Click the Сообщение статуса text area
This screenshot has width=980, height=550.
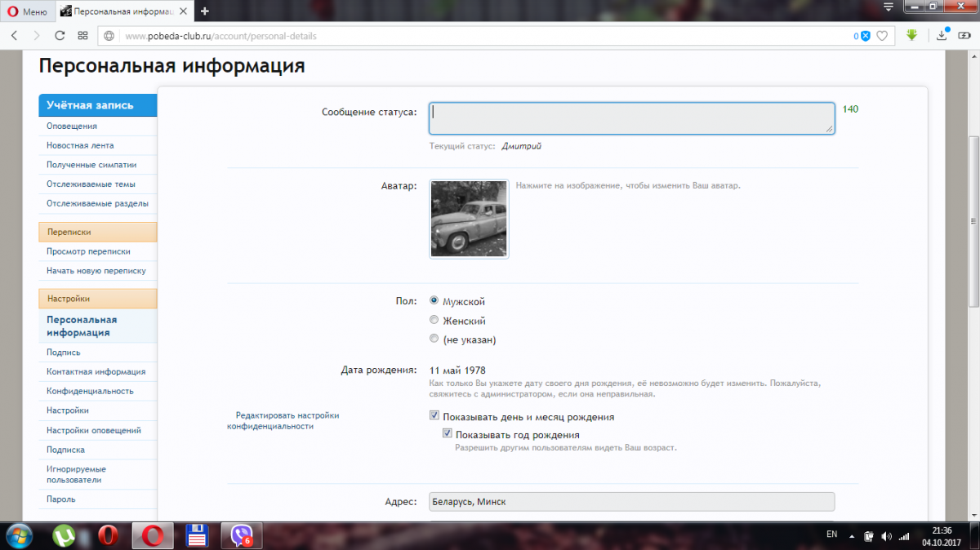(x=632, y=118)
